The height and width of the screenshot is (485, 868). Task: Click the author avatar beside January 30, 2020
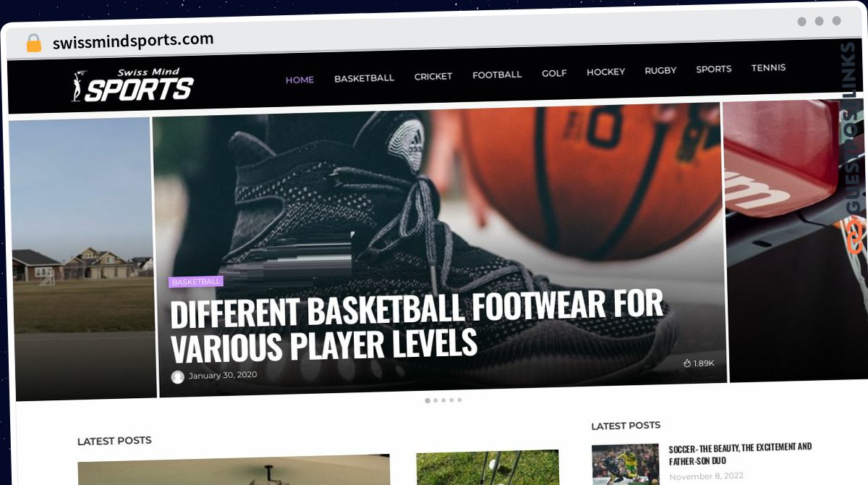pos(177,376)
